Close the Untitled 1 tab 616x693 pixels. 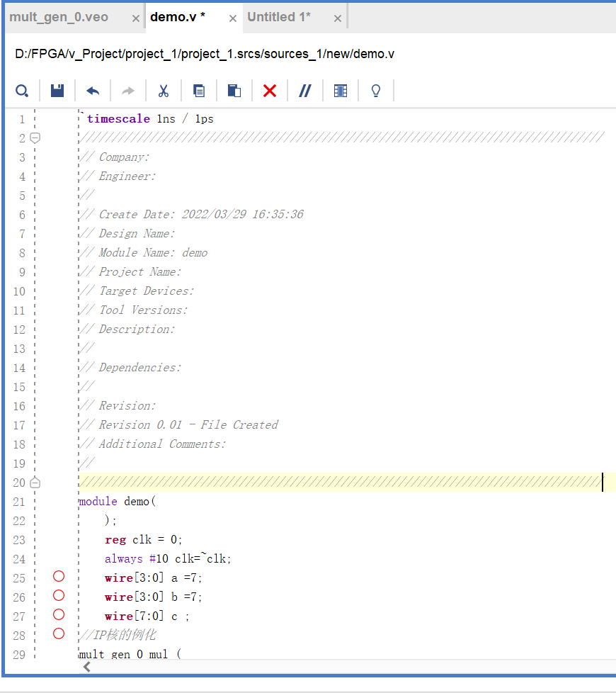337,18
